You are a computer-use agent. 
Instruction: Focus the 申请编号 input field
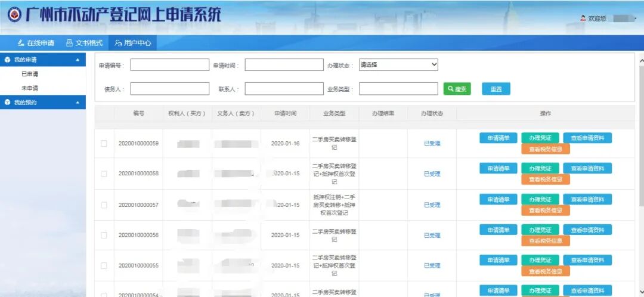point(169,65)
